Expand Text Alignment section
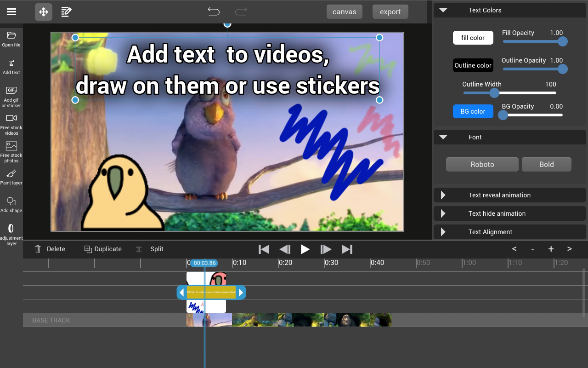The width and height of the screenshot is (588, 368). tap(510, 232)
